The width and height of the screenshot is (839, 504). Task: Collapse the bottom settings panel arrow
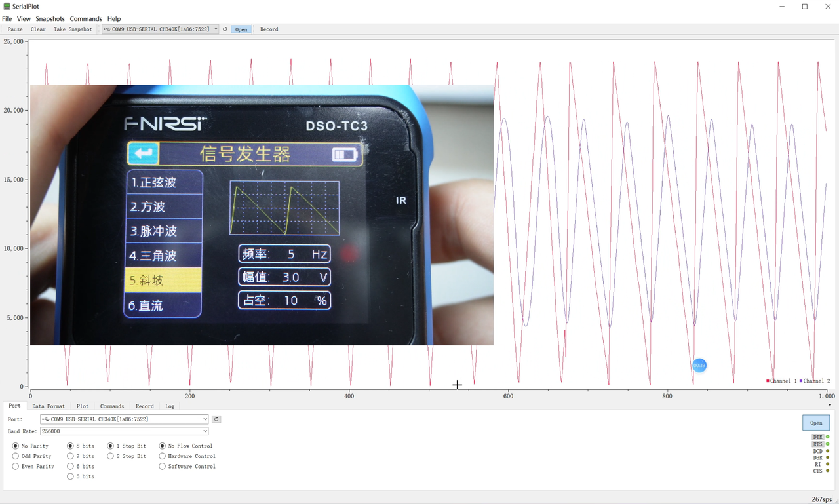click(x=830, y=406)
